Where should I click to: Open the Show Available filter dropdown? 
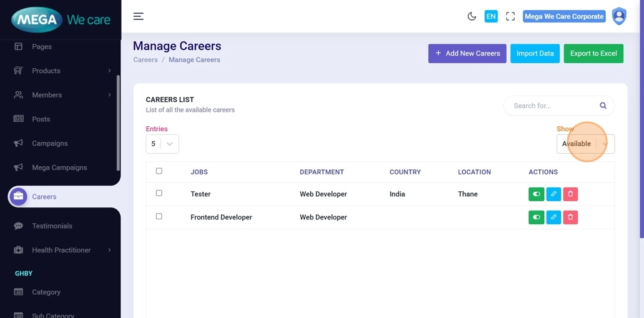tap(585, 144)
